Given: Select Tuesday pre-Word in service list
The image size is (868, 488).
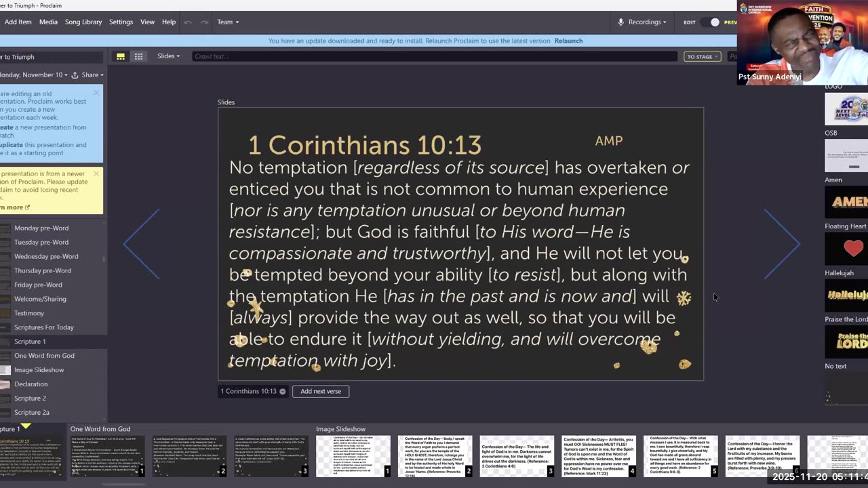Looking at the screenshot, I should click(41, 242).
